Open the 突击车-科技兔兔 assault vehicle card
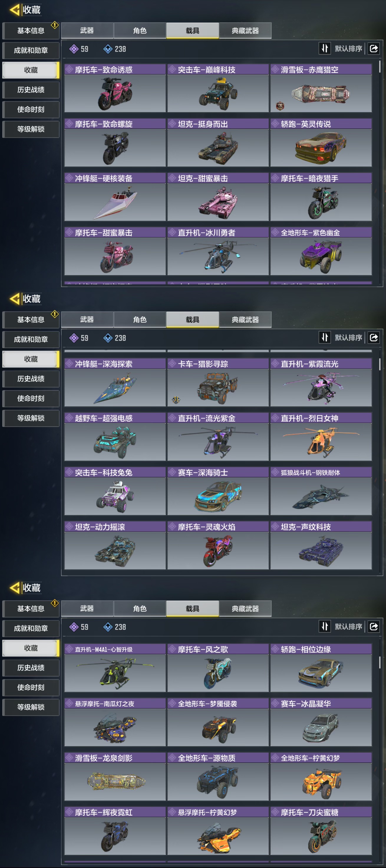 point(115,491)
